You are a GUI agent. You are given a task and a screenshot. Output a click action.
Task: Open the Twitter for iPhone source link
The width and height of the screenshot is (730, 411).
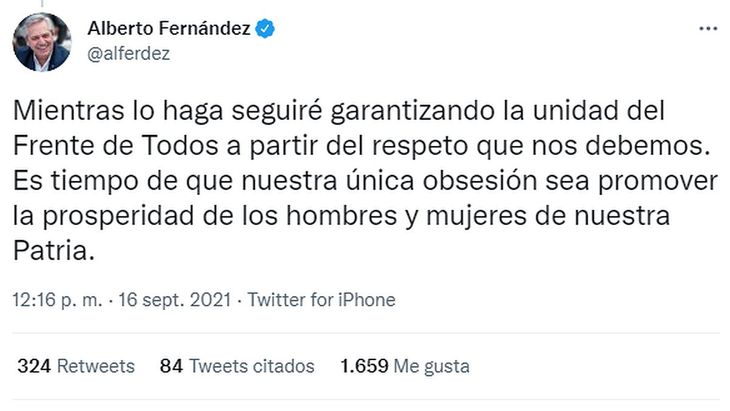click(x=321, y=299)
